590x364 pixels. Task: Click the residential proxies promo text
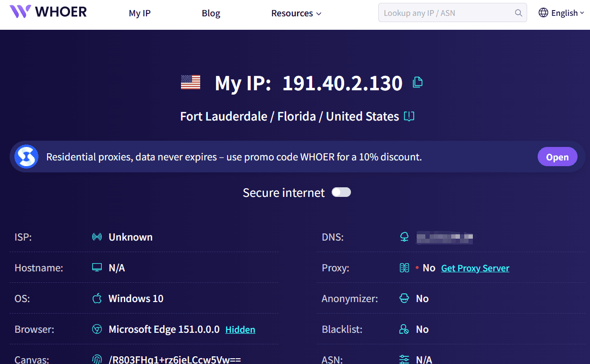234,157
